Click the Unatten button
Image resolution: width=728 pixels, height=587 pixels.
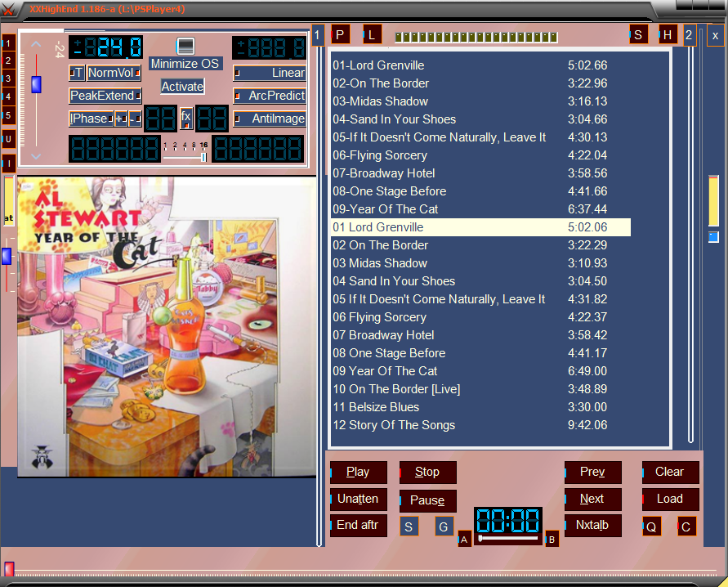pos(359,499)
